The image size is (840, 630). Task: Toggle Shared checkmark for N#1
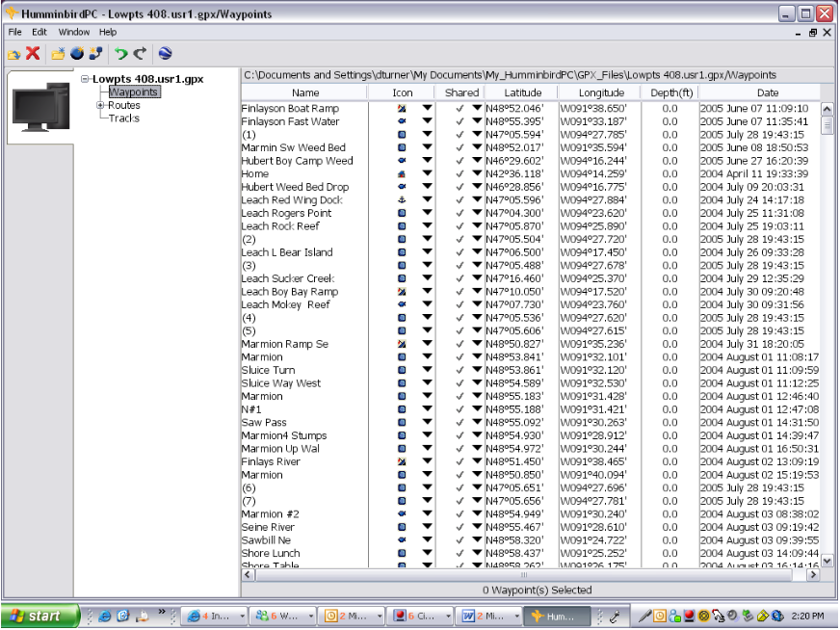[459, 409]
